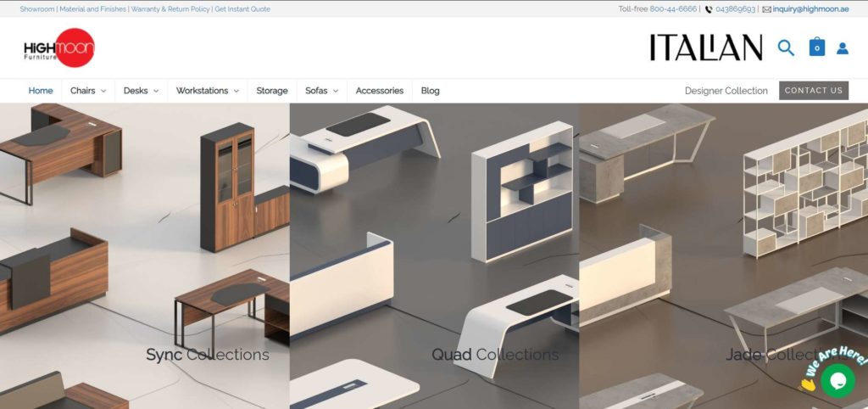This screenshot has width=868, height=409.
Task: Open the Accessories menu item
Action: [379, 91]
